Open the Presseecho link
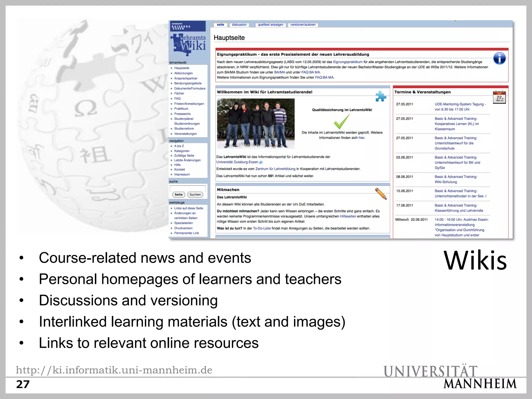Image resolution: width=532 pixels, height=399 pixels. tap(182, 114)
